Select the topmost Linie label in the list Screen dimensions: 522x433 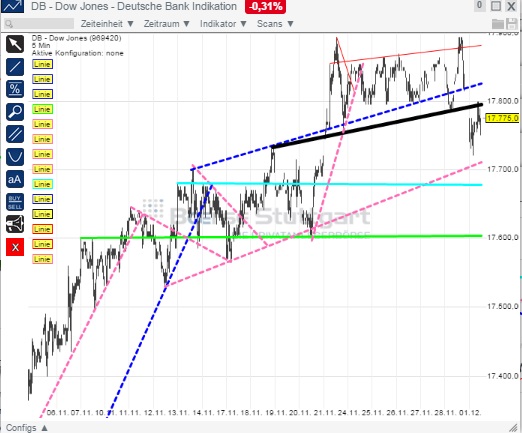coord(42,64)
